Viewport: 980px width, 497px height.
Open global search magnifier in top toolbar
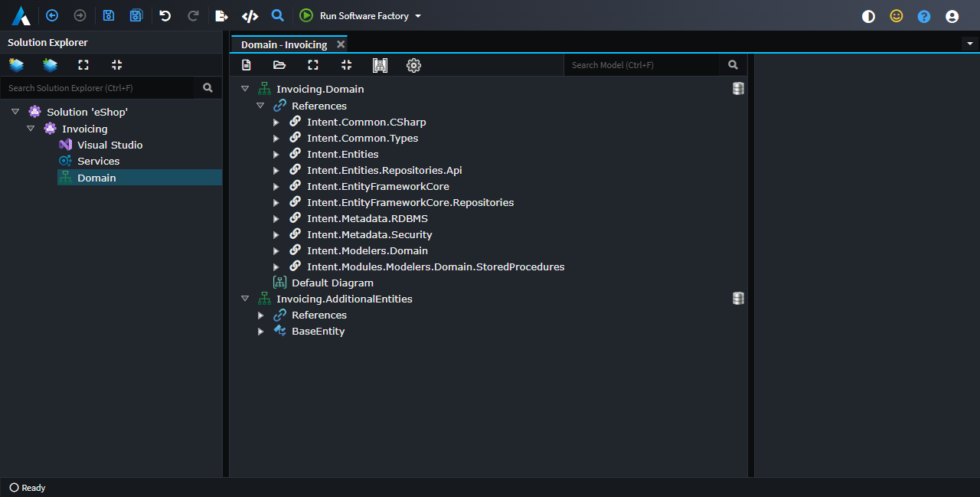pos(278,15)
